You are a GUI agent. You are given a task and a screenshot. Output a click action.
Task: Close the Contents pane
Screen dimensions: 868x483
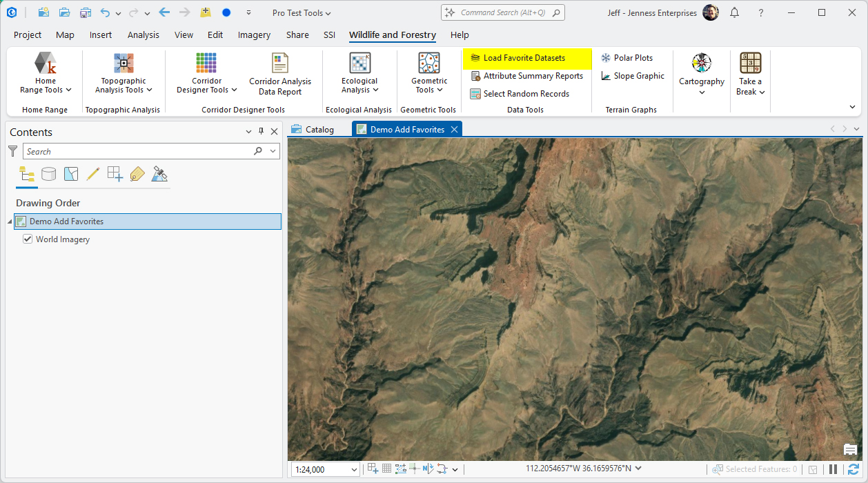pos(274,132)
